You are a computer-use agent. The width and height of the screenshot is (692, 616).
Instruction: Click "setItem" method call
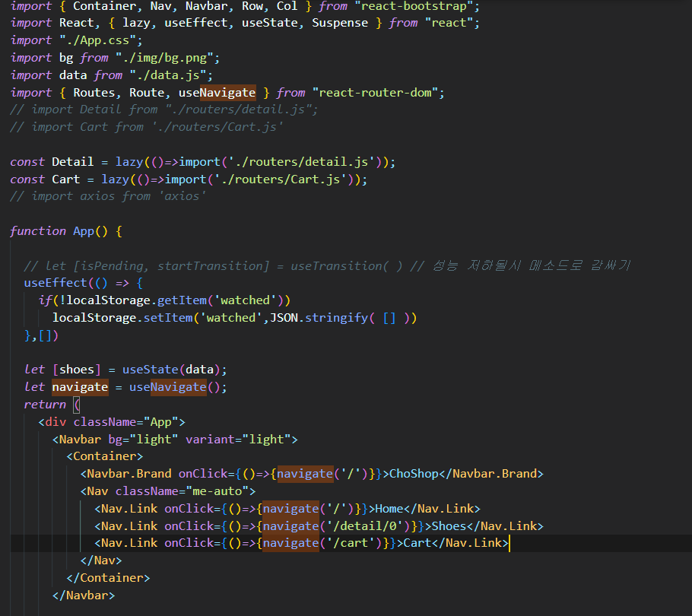coord(168,318)
